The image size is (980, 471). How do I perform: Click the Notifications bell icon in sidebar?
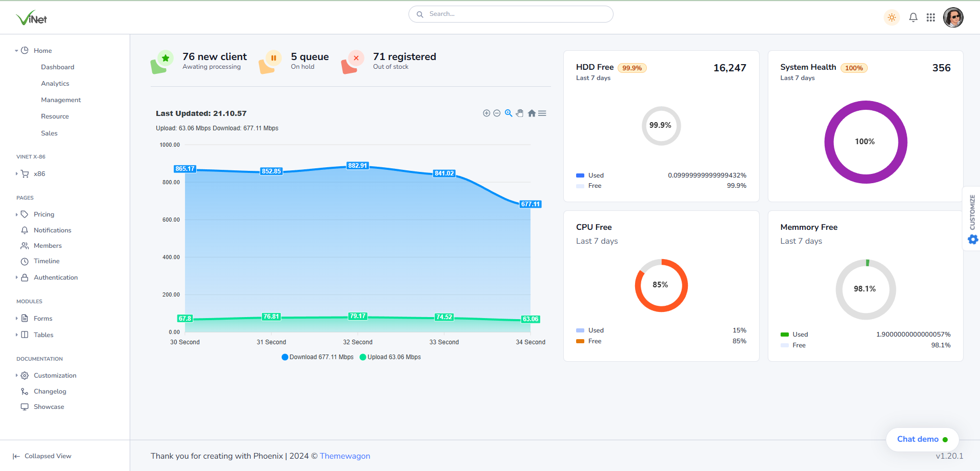(25, 230)
